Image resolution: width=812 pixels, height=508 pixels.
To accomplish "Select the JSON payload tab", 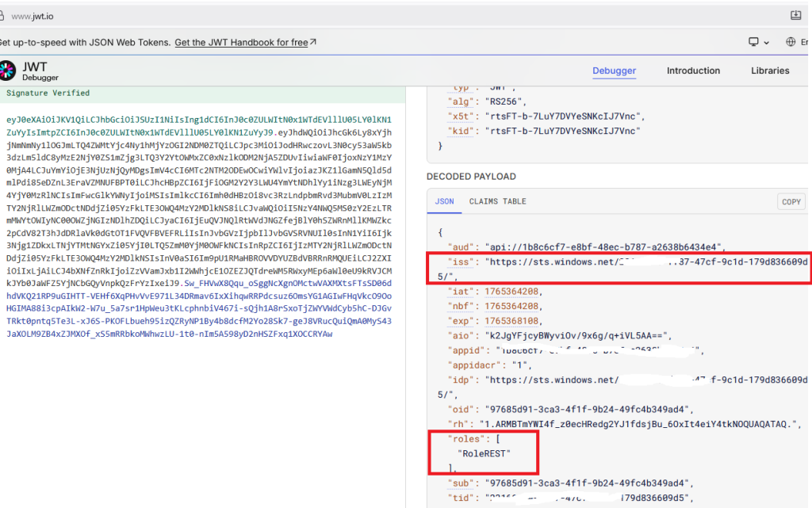I will tap(444, 201).
